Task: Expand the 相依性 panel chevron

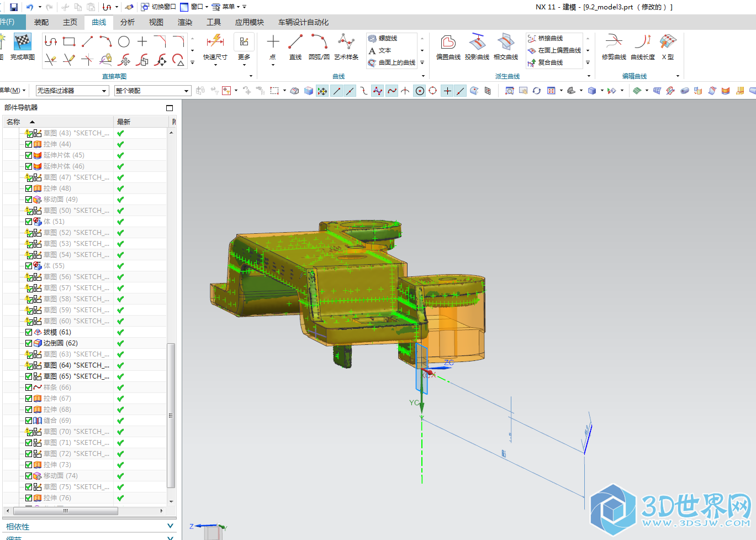Action: pos(170,526)
